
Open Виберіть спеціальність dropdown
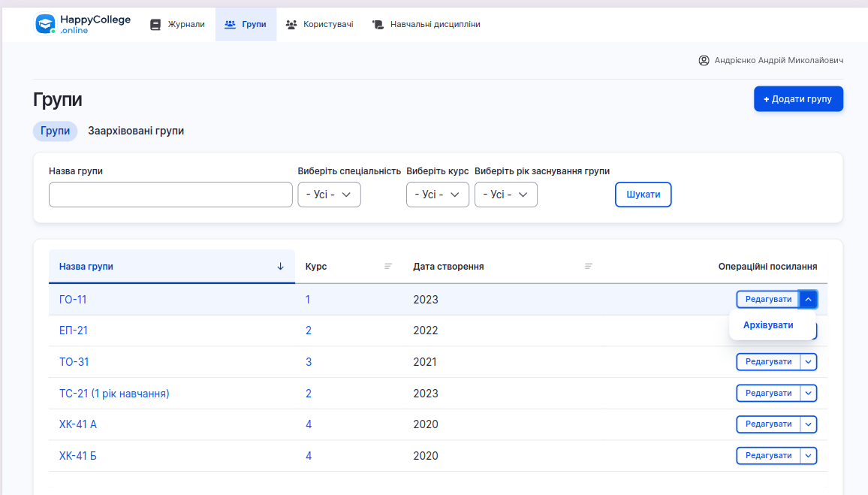tap(329, 195)
